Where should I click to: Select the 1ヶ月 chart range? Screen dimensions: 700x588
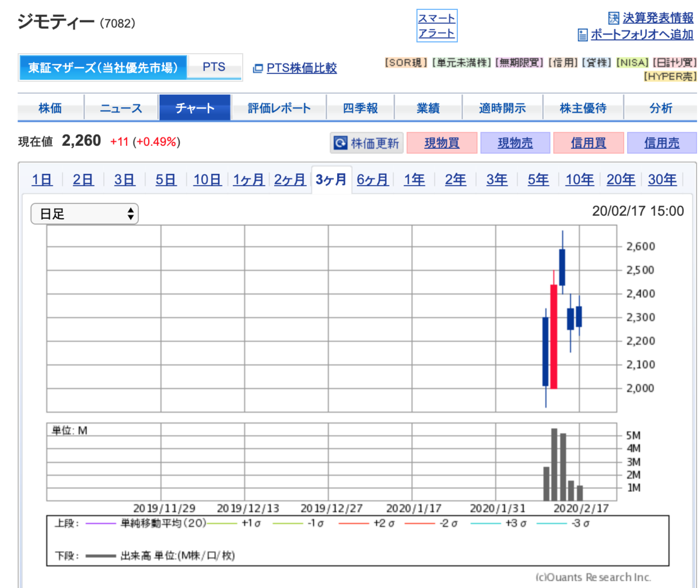tap(249, 180)
